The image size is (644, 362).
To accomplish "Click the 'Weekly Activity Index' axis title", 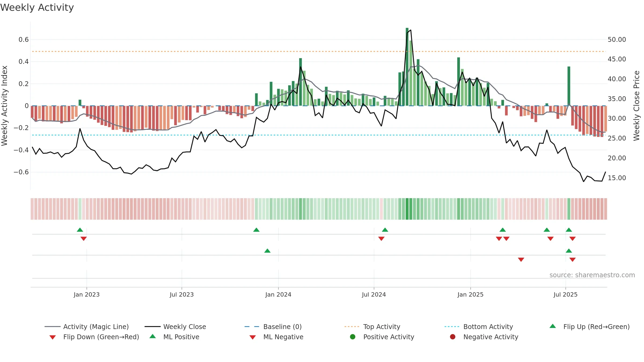I will (x=5, y=106).
